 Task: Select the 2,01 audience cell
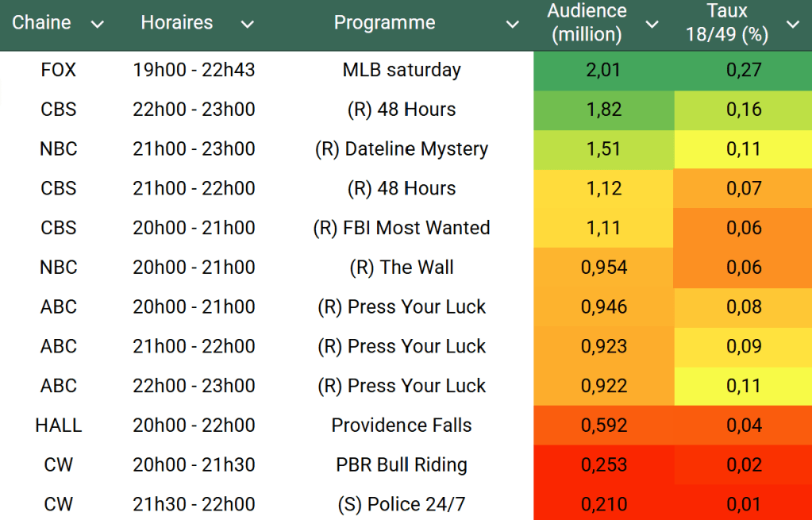pyautogui.click(x=604, y=70)
